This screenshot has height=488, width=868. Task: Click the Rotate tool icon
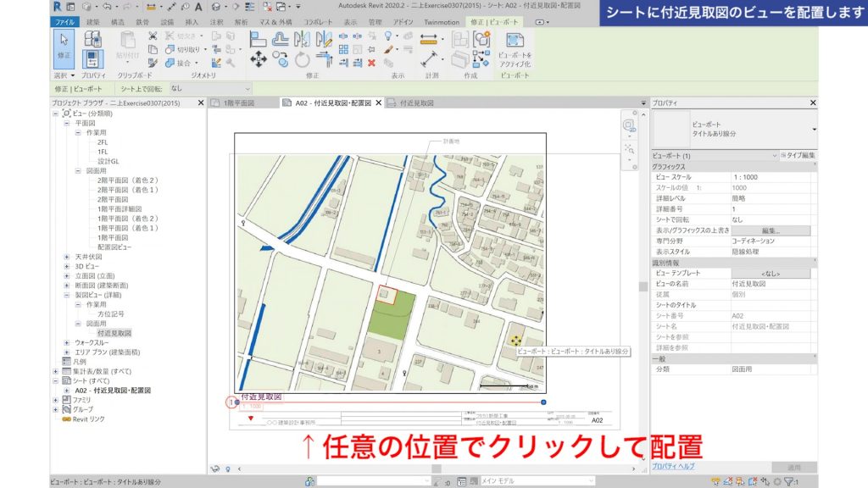pyautogui.click(x=301, y=58)
